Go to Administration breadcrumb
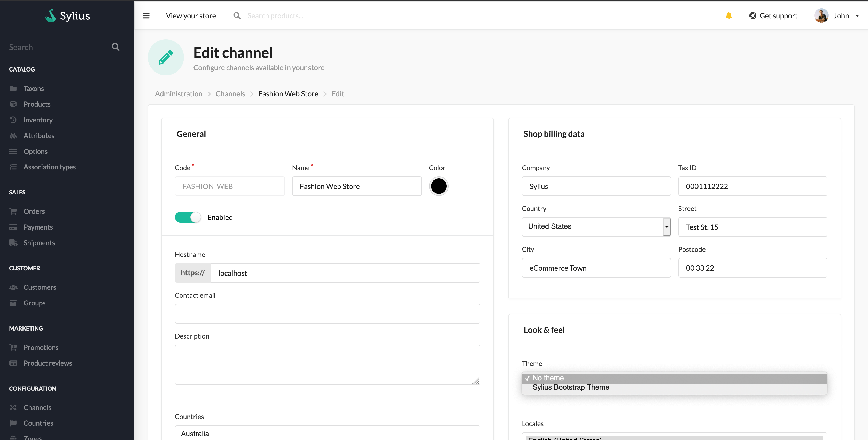This screenshot has height=440, width=868. point(179,94)
